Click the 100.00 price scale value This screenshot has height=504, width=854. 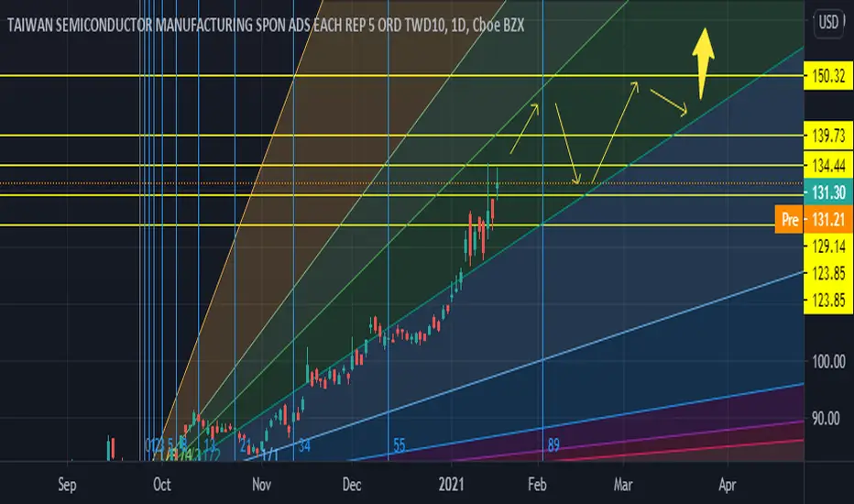828,361
